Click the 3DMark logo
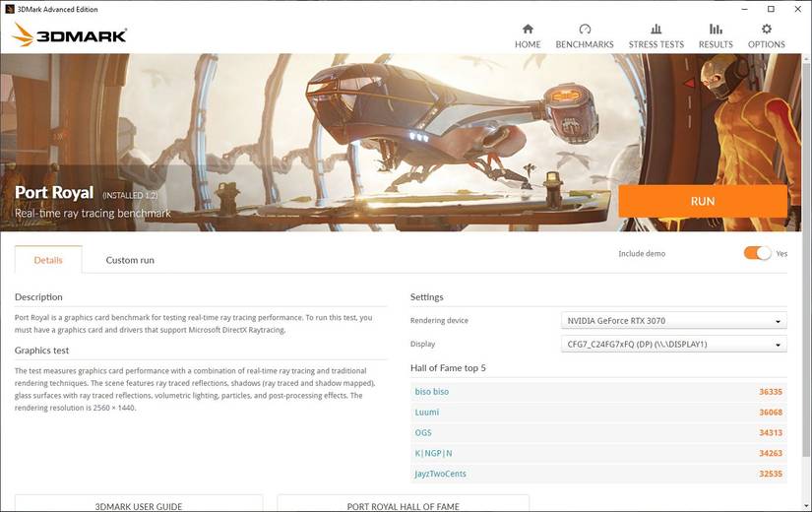This screenshot has height=512, width=812. click(x=70, y=35)
